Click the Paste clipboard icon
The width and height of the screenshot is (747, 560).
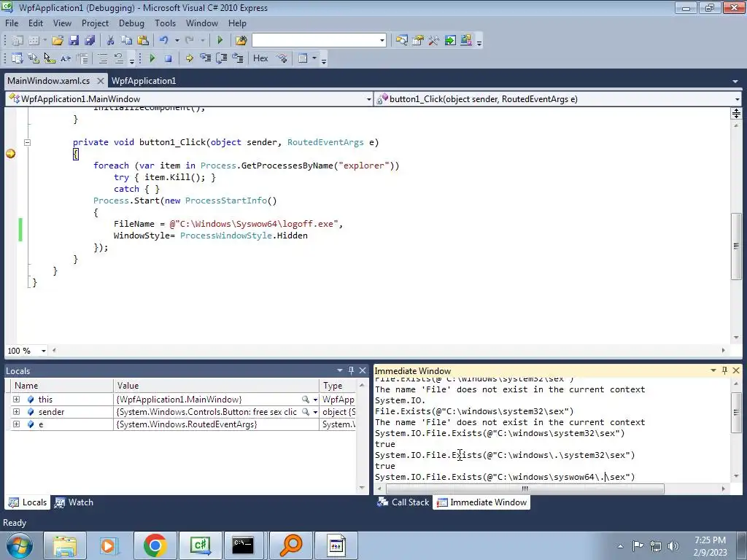142,41
